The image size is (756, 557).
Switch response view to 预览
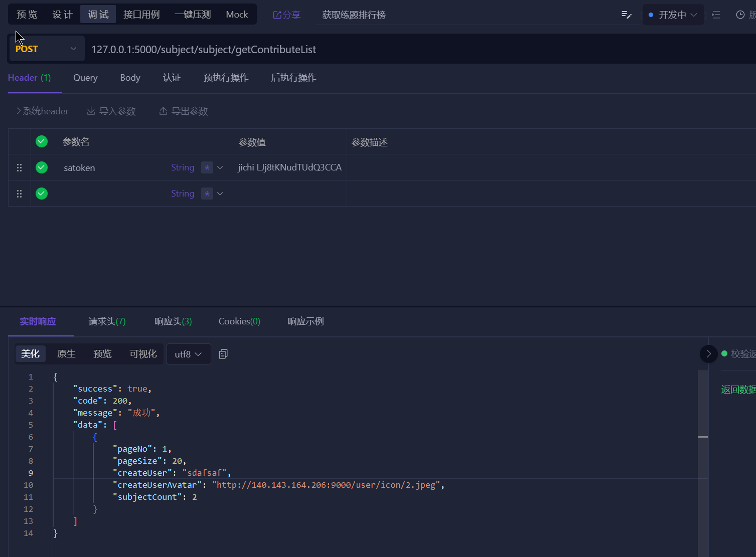(102, 354)
